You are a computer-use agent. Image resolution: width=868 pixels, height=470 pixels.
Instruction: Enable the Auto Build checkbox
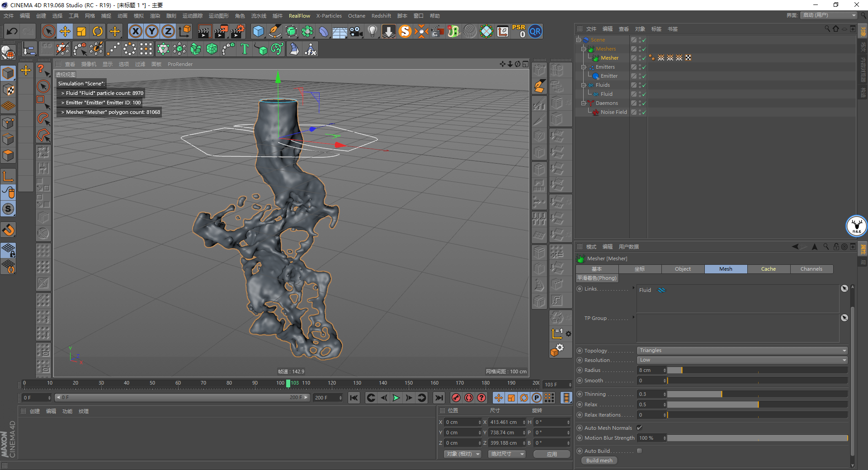pyautogui.click(x=639, y=451)
